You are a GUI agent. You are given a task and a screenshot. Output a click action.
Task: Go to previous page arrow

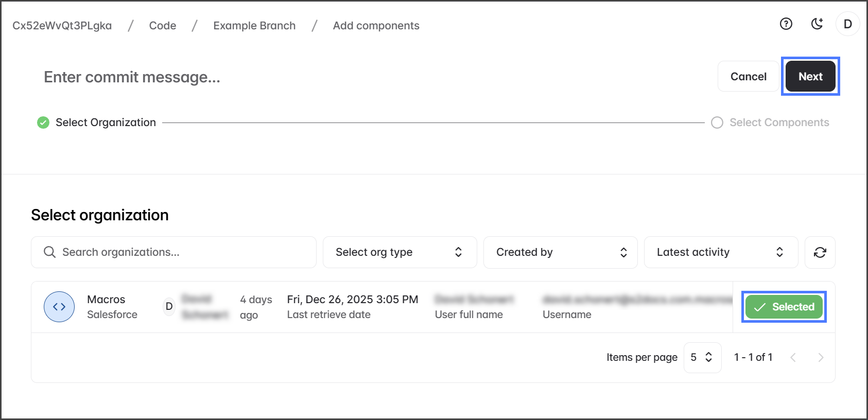click(x=793, y=358)
